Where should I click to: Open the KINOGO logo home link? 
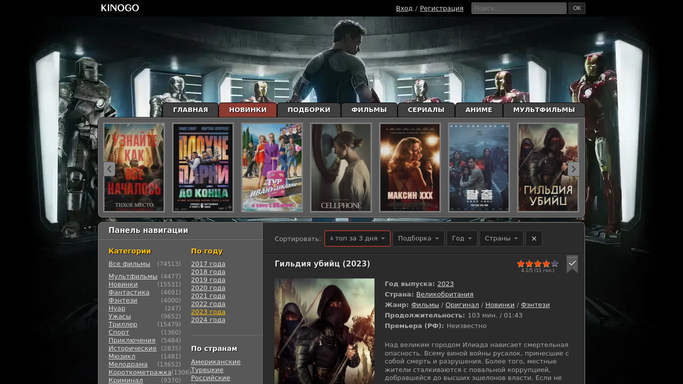(x=120, y=8)
